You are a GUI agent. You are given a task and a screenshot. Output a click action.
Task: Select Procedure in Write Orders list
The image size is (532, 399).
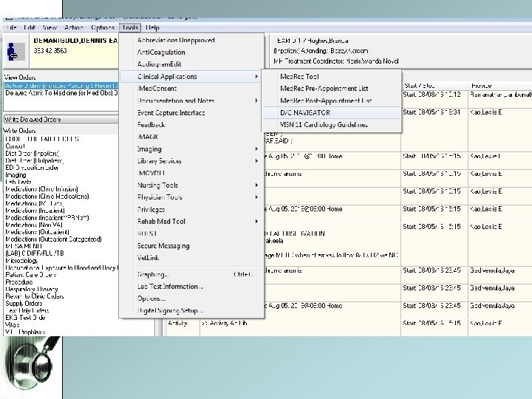pos(19,282)
